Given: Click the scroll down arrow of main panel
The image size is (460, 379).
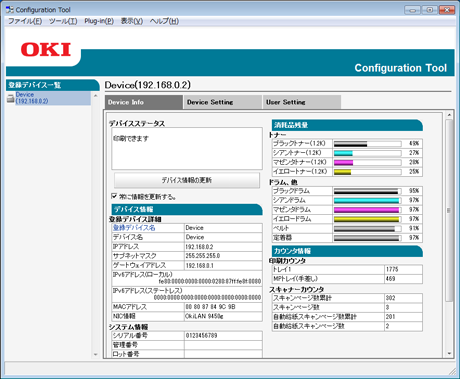Looking at the screenshot, I should (449, 353).
